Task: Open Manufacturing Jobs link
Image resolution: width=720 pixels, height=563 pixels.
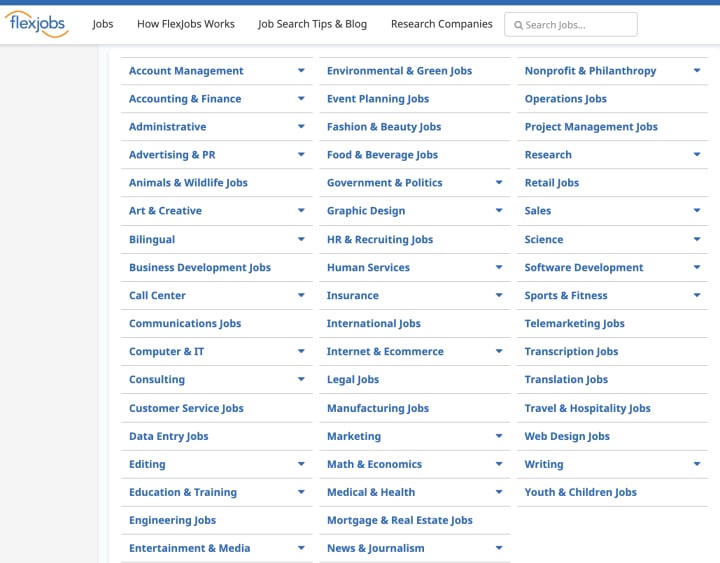Action: pyautogui.click(x=378, y=408)
